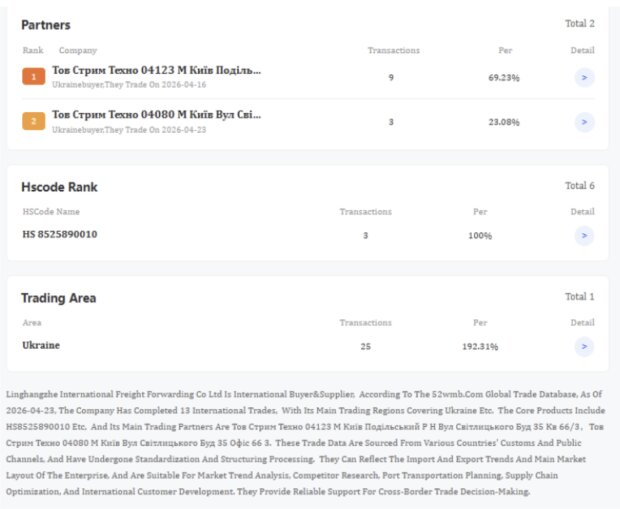Click Total 6 label in Hscode Rank
620x509 pixels.
(x=580, y=186)
